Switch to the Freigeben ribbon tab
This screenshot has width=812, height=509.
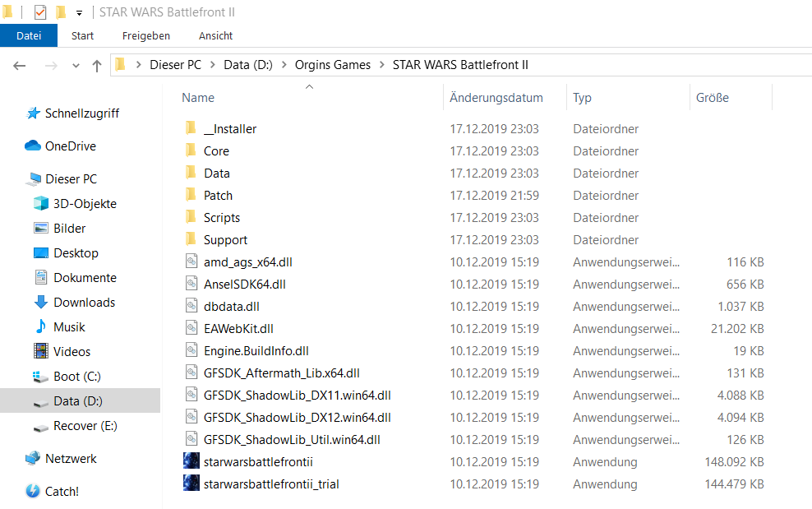pyautogui.click(x=146, y=35)
